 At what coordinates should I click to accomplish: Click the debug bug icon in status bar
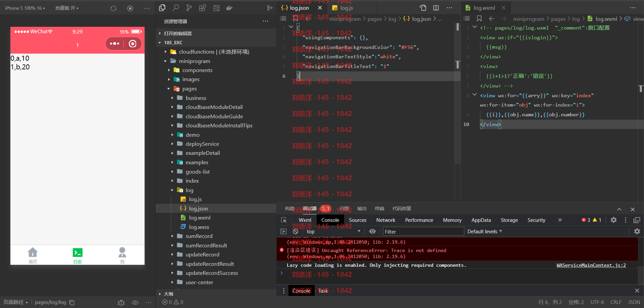coord(121,303)
